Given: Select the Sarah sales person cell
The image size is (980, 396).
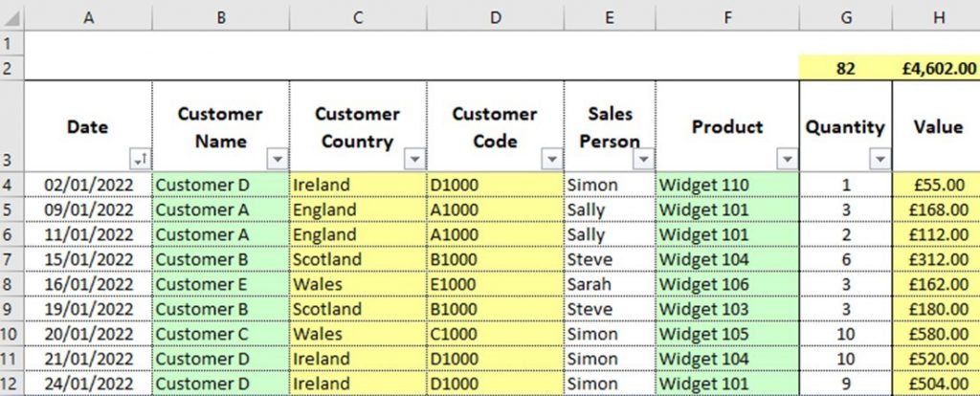Looking at the screenshot, I should pos(610,284).
